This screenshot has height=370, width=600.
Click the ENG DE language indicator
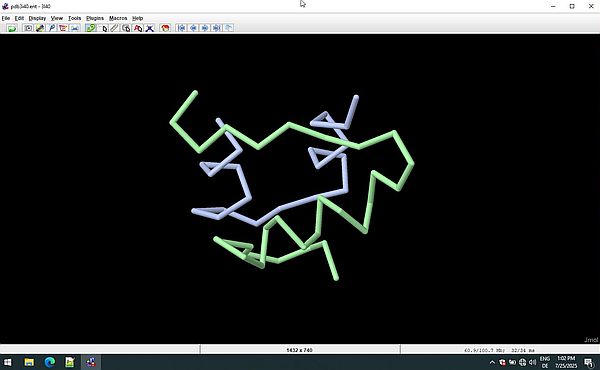coord(545,362)
